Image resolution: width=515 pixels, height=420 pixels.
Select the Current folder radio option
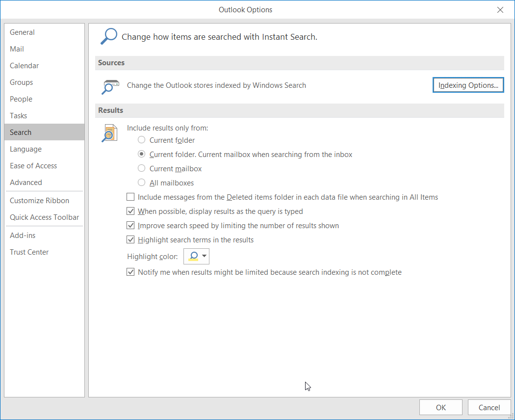(142, 140)
